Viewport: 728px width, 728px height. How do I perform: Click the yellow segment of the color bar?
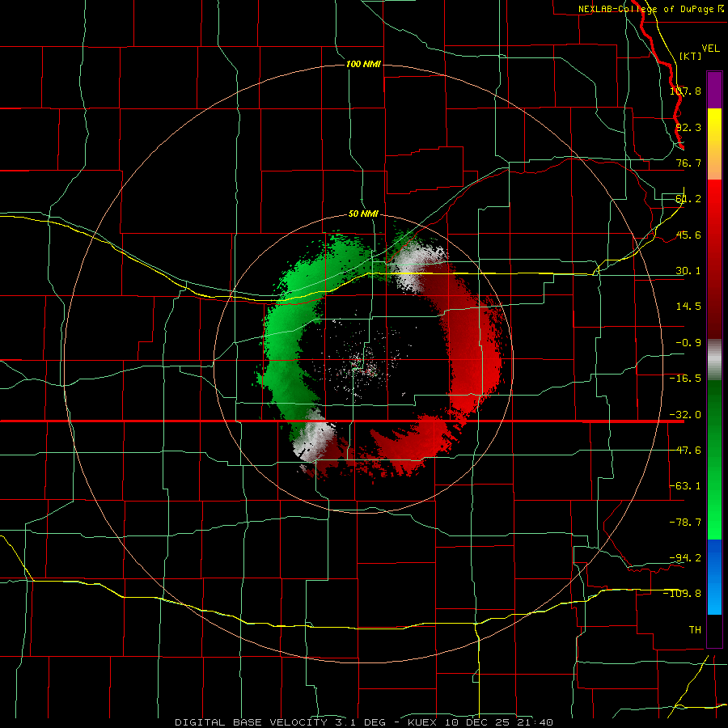tap(714, 144)
